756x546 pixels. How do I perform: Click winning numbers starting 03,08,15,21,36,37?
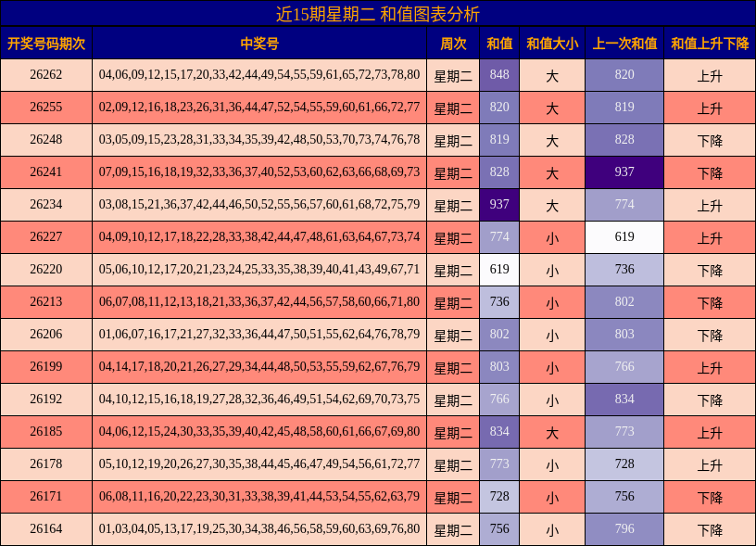coord(259,205)
